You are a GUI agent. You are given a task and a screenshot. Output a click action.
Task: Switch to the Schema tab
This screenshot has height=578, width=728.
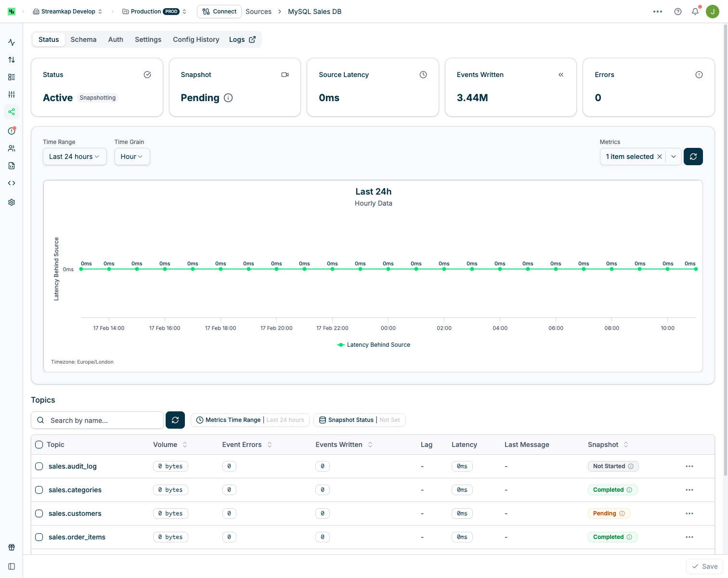[83, 39]
